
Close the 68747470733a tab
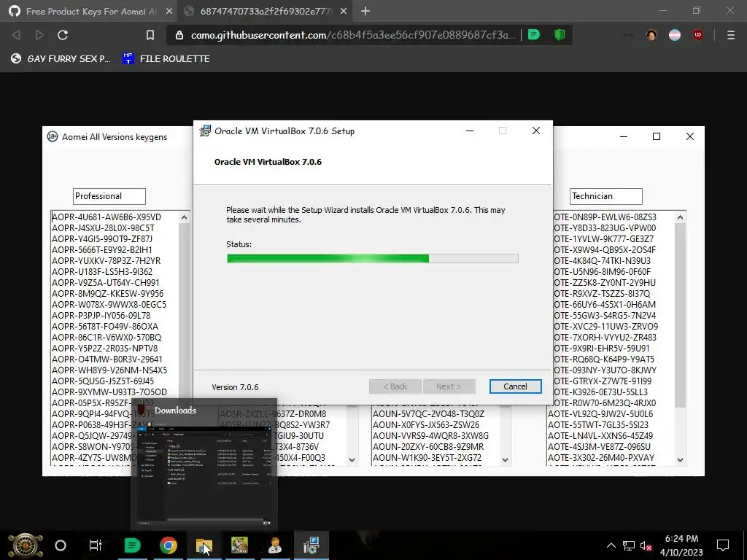(x=344, y=11)
